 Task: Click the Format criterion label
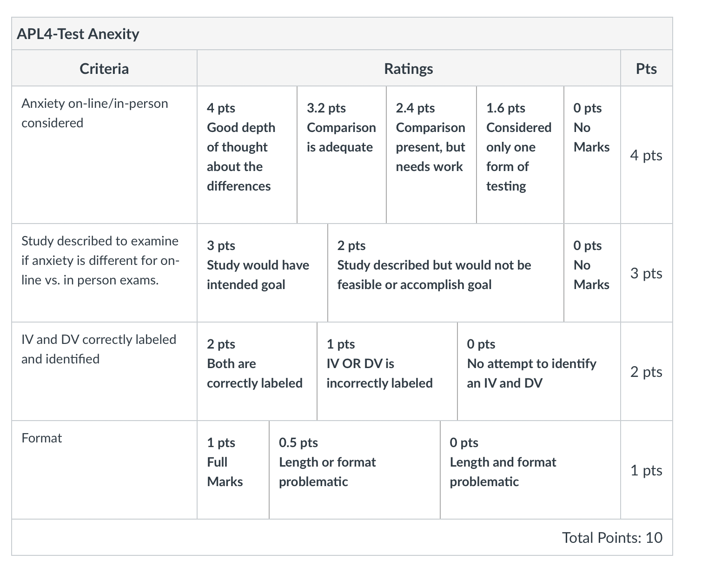coord(42,438)
